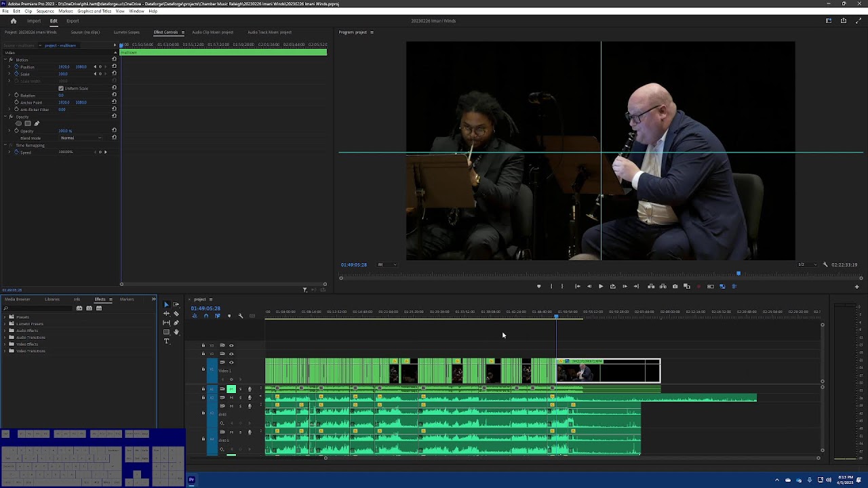This screenshot has height=488, width=868.
Task: Toggle animation stopwatch for Position
Action: coord(16,66)
